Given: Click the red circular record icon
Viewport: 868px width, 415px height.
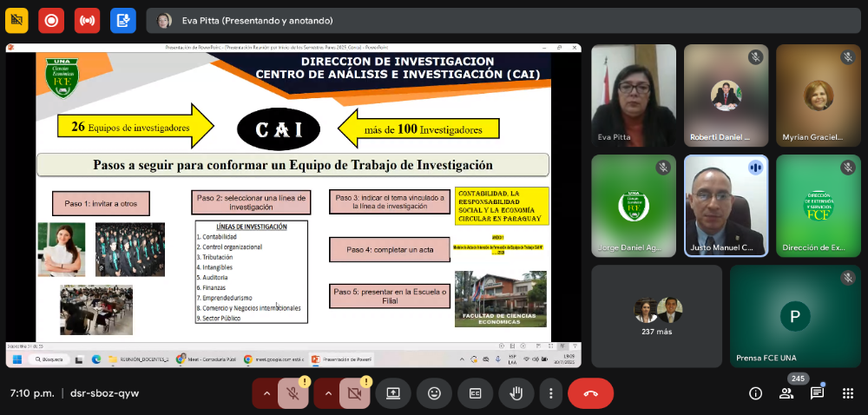Looking at the screenshot, I should pyautogui.click(x=51, y=21).
